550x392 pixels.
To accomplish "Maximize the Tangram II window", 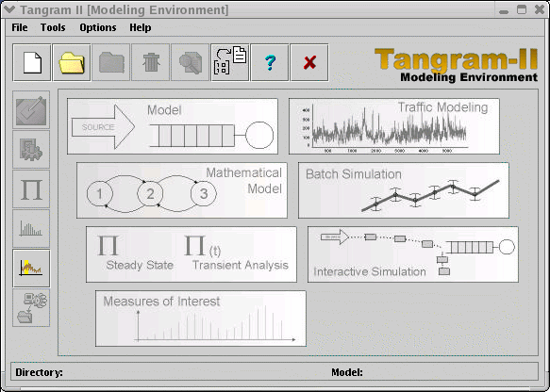I will (x=522, y=9).
